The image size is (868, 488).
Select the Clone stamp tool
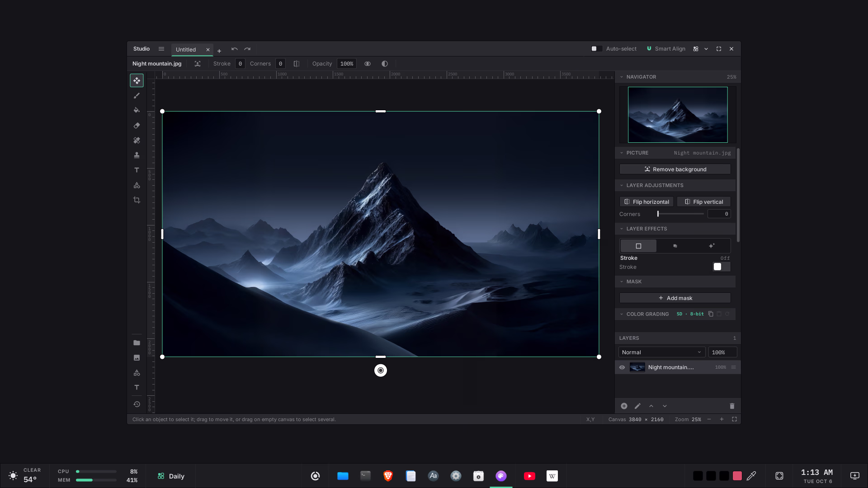click(x=137, y=155)
